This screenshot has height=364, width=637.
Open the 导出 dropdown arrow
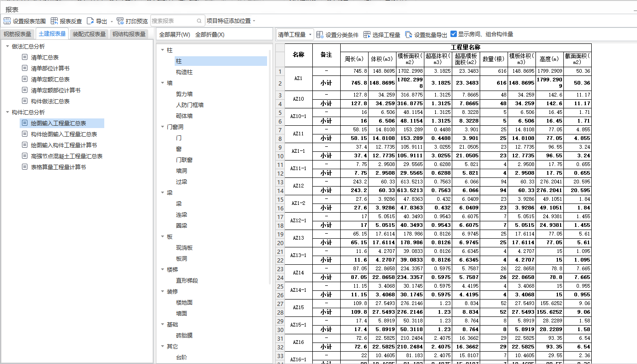[112, 21]
